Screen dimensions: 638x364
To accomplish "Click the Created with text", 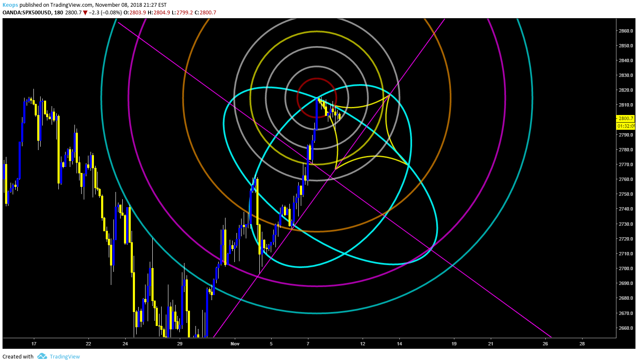I will pos(18,356).
